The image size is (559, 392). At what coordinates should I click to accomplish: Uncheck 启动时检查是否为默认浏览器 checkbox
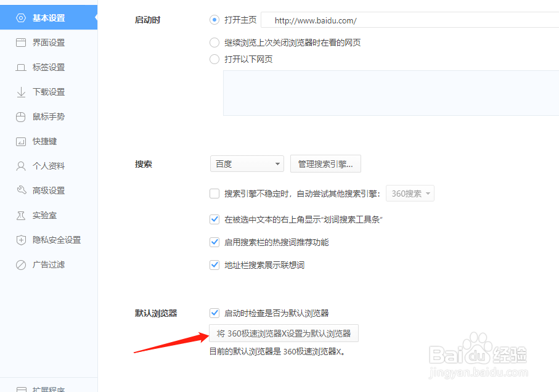tap(214, 313)
